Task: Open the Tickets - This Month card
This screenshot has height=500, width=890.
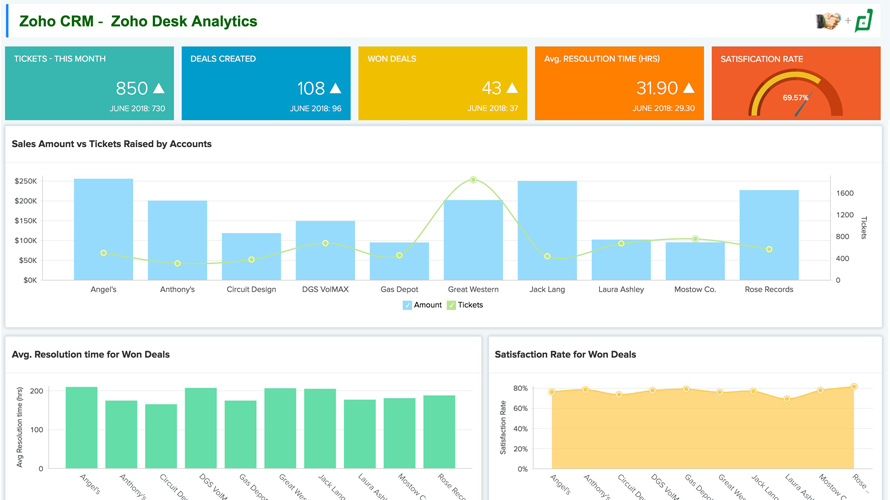Action: pos(89,83)
